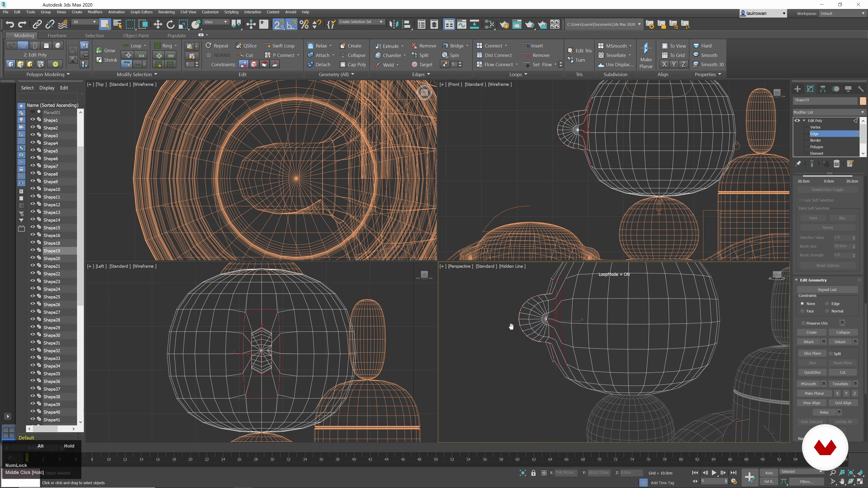Screen dimensions: 868x488
Task: Expand the Polygon Modeling panel arrow
Action: [68, 74]
